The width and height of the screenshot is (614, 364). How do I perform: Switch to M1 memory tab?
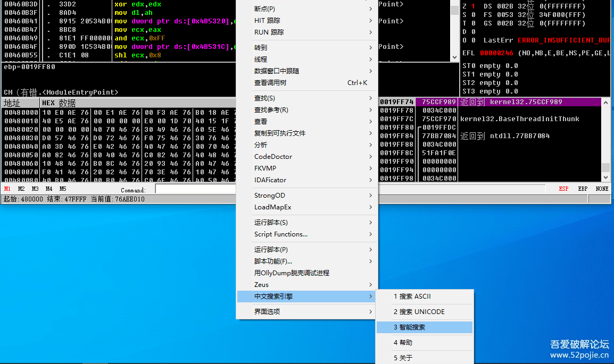[7, 189]
